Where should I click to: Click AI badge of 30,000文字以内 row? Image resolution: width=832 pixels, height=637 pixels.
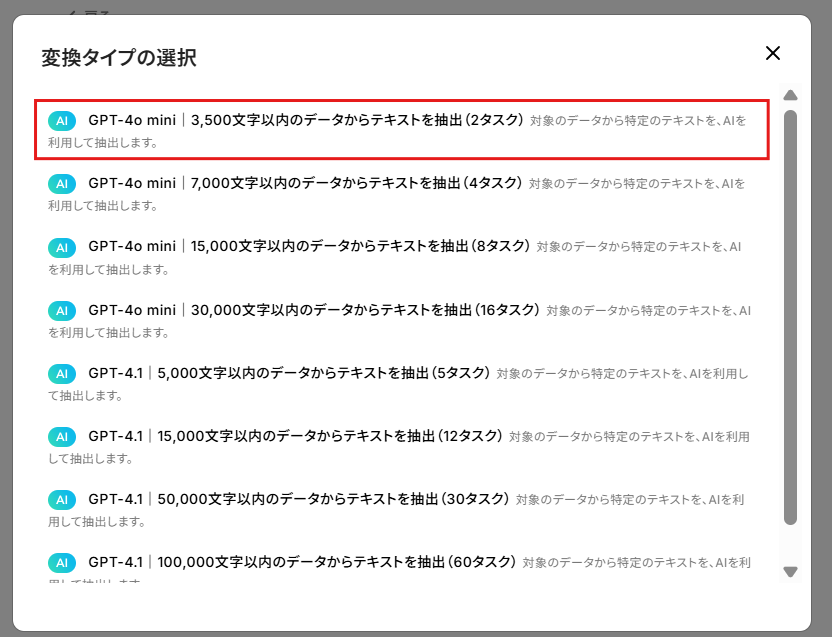[x=62, y=310]
